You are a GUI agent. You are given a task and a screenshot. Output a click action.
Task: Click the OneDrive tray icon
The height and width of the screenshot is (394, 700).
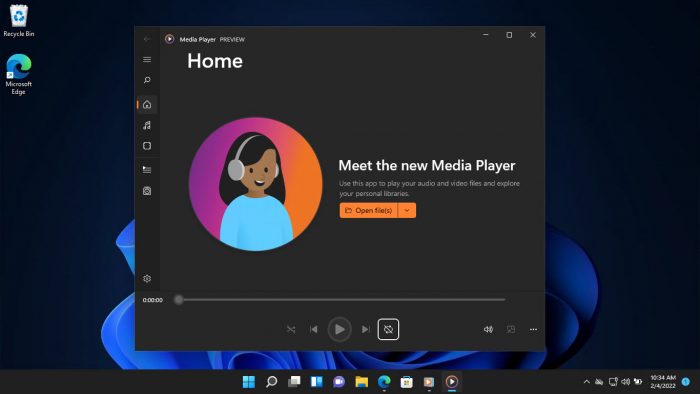point(600,382)
